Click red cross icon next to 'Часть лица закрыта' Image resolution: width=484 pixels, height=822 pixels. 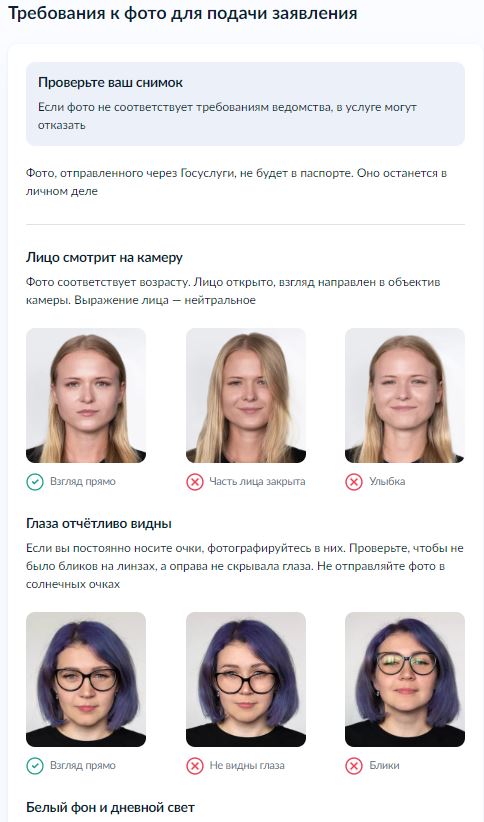[195, 482]
